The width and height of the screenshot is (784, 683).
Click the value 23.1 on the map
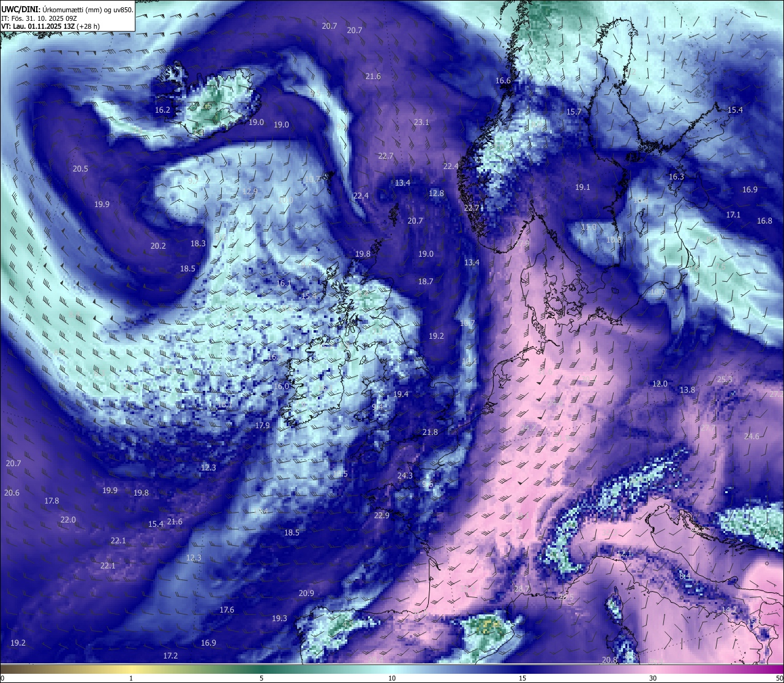(421, 123)
